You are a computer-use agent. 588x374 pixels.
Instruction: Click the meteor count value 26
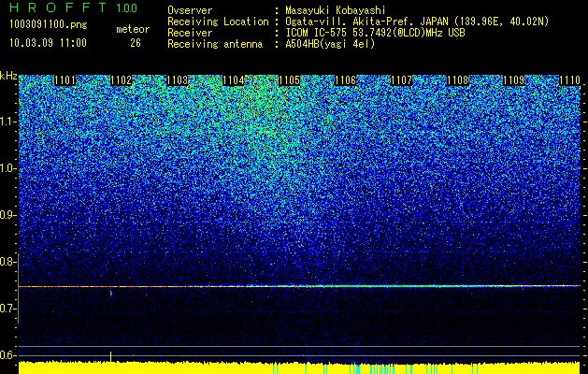(136, 43)
